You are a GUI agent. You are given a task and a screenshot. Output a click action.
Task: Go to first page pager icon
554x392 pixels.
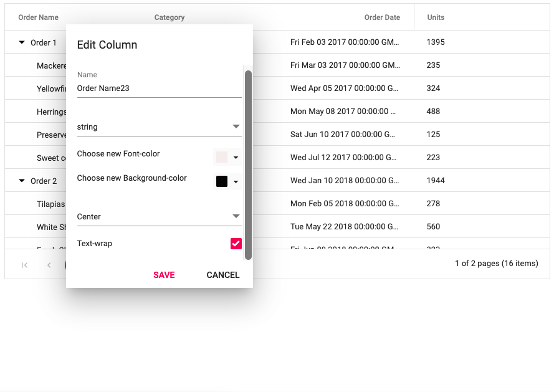point(24,265)
